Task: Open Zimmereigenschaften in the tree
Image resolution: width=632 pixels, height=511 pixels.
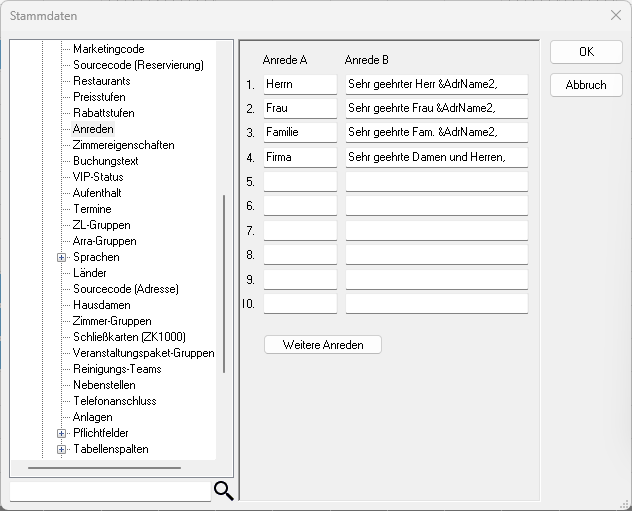Action: (123, 145)
